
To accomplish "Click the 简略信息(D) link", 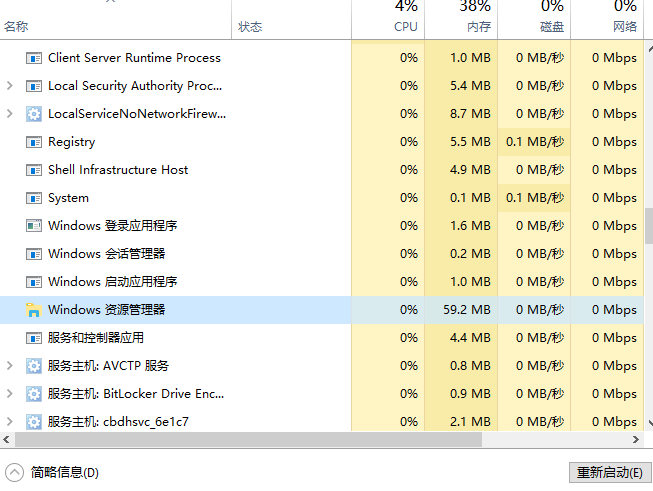I will pyautogui.click(x=65, y=472).
